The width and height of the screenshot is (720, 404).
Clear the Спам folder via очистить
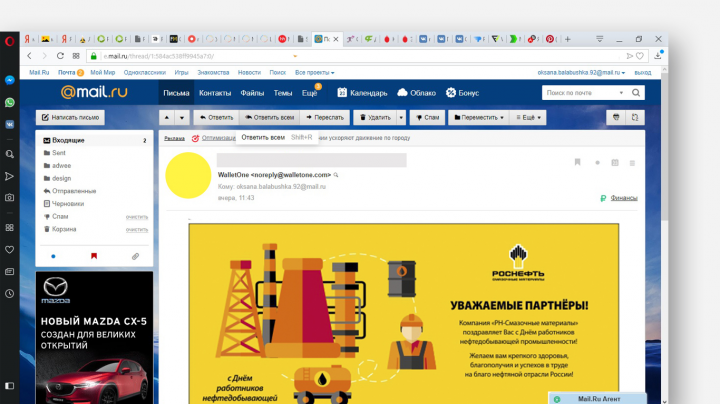tap(137, 217)
